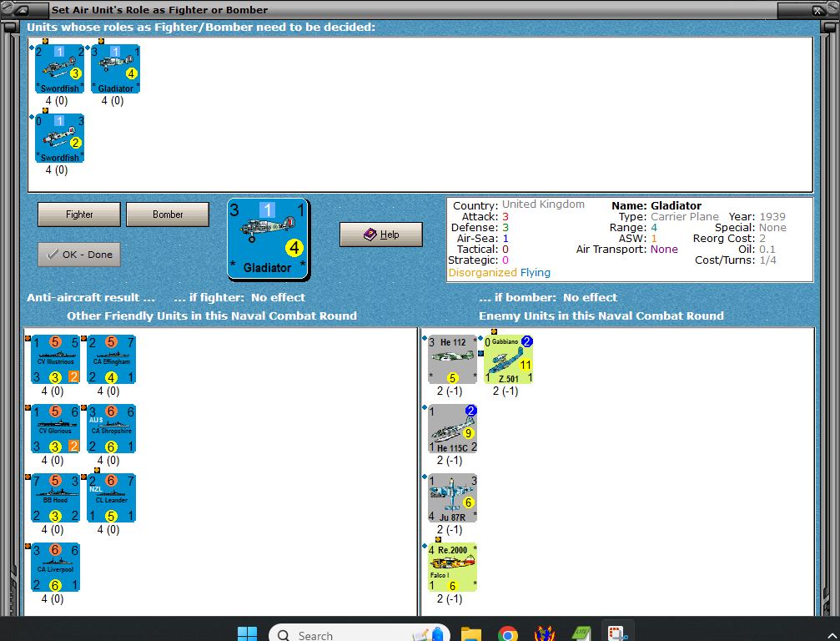Viewport: 840px width, 641px height.
Task: Open the green LITE taskbar app
Action: point(581,634)
